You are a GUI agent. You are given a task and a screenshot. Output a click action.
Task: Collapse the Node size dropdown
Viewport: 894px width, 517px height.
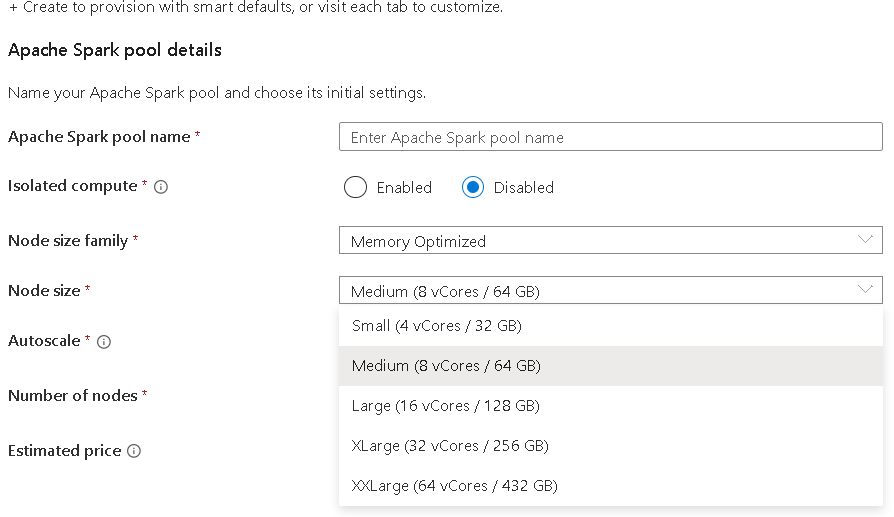point(864,290)
